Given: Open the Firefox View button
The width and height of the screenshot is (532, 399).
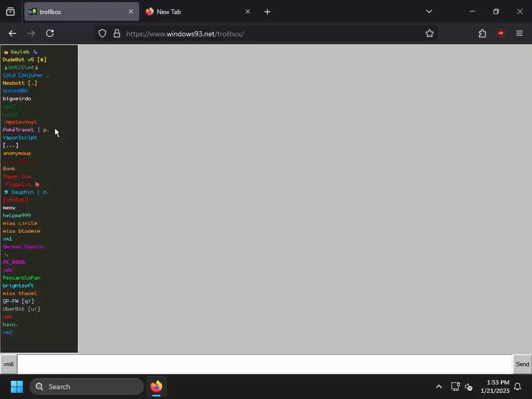Looking at the screenshot, I should click(x=10, y=12).
